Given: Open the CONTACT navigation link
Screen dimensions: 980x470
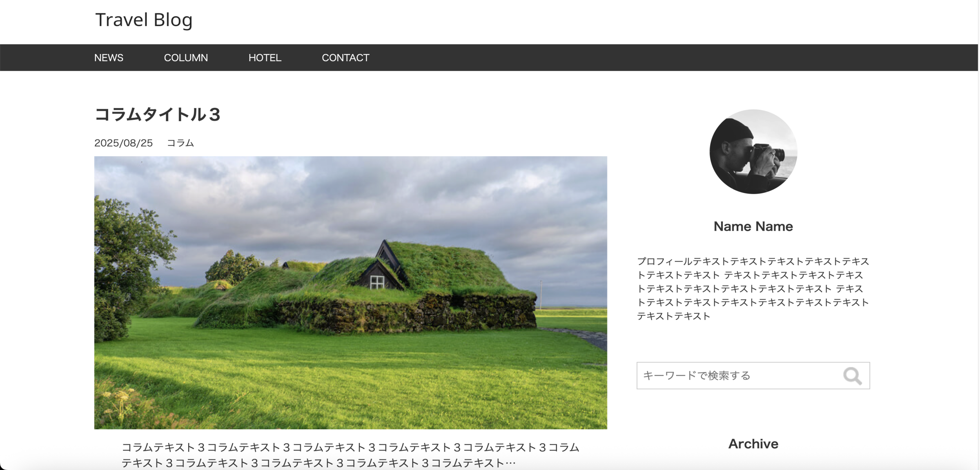Looking at the screenshot, I should (345, 58).
